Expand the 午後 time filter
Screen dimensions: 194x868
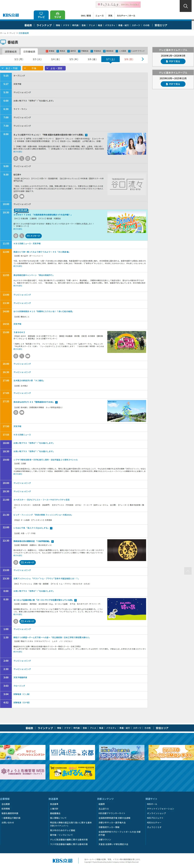[x=33, y=68]
